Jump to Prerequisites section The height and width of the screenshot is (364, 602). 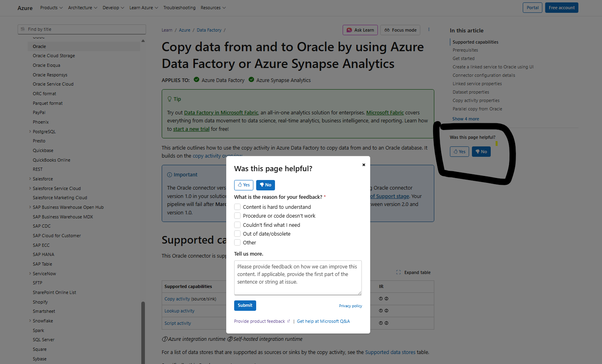point(465,50)
